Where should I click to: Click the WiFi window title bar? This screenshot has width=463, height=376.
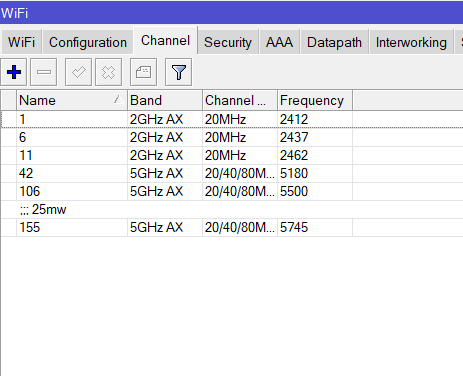(x=231, y=13)
